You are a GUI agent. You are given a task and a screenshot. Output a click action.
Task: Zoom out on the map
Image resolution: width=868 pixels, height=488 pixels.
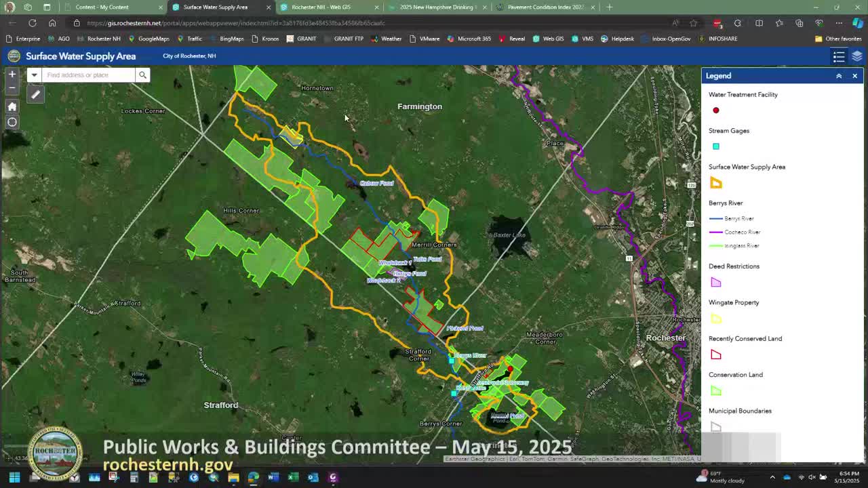(12, 88)
